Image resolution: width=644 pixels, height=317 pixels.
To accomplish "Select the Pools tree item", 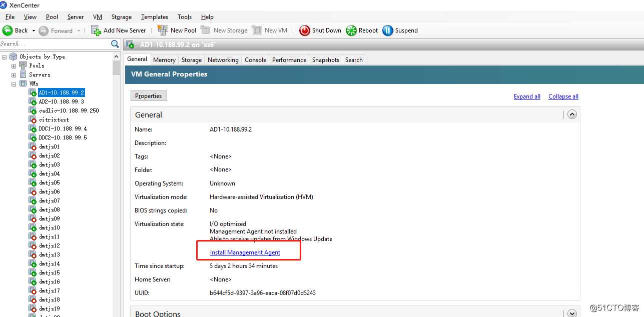I will (x=37, y=65).
